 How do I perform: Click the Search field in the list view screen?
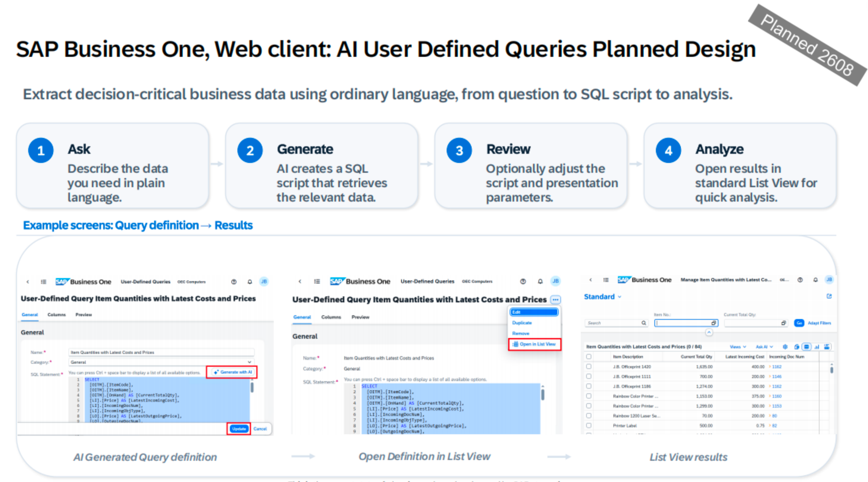pyautogui.click(x=616, y=323)
